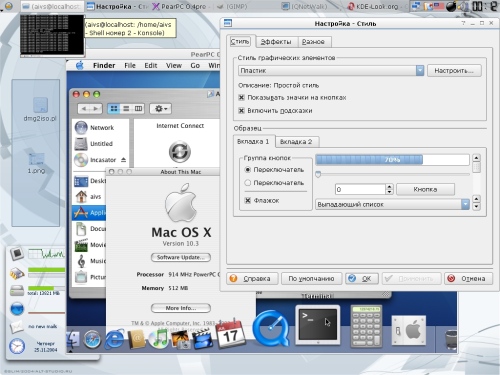This screenshot has width=500, height=375.
Task: Open iPhoto icon in the Mac dock
Action: pos(181,339)
